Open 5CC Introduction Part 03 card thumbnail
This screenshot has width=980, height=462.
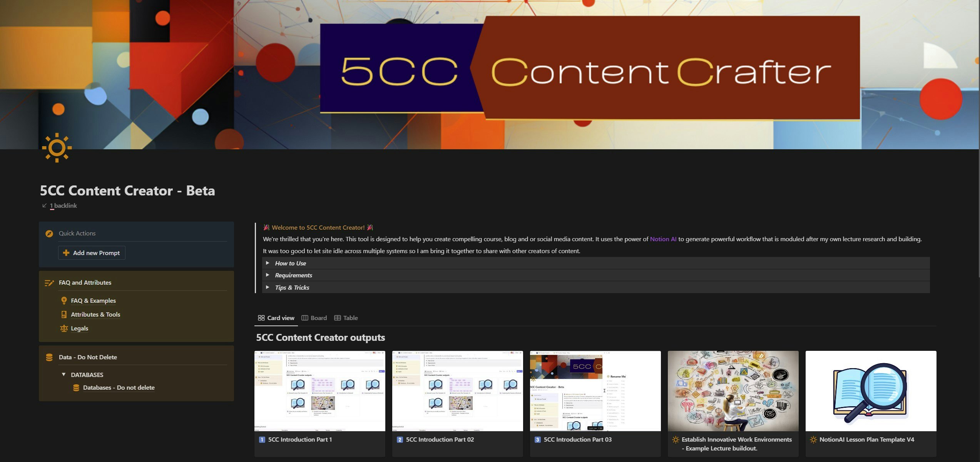tap(595, 391)
